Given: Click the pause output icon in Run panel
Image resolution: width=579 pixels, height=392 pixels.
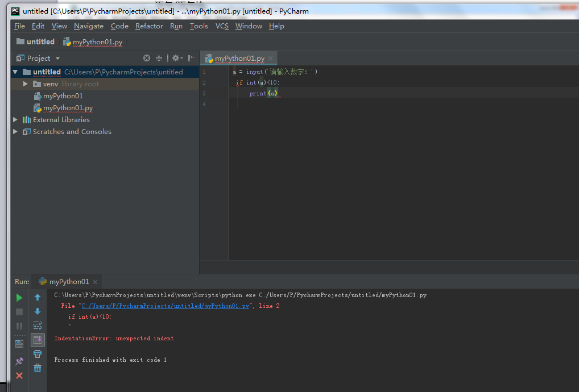Looking at the screenshot, I should [19, 326].
